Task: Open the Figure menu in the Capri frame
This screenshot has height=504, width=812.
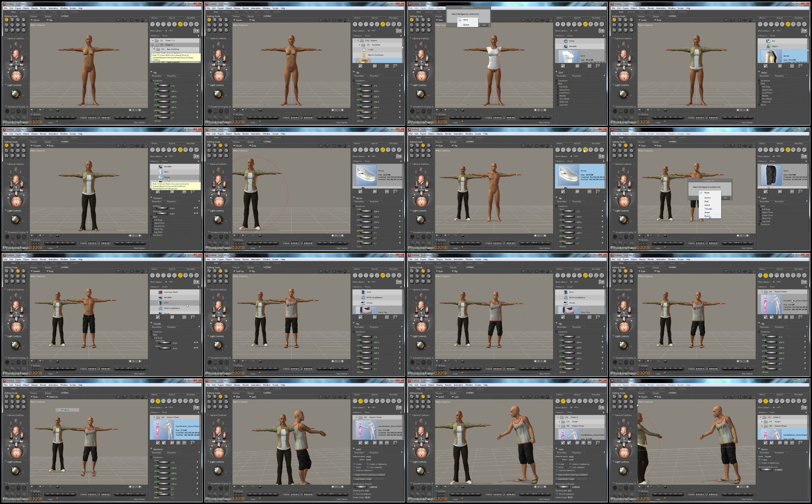Action: [625, 134]
